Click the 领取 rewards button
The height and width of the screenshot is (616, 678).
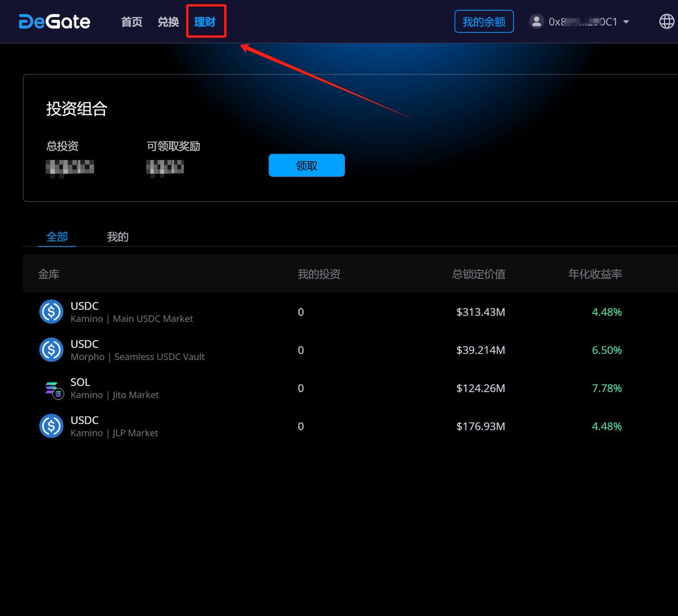click(x=307, y=165)
